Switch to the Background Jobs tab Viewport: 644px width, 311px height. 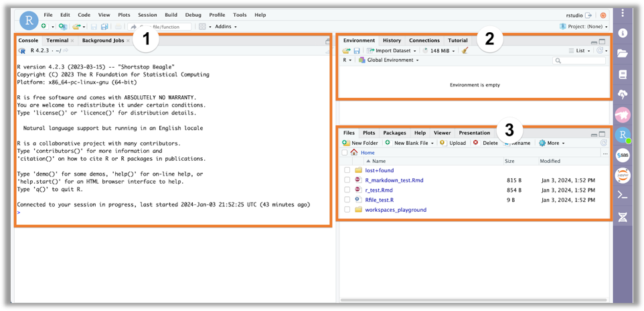pos(103,40)
